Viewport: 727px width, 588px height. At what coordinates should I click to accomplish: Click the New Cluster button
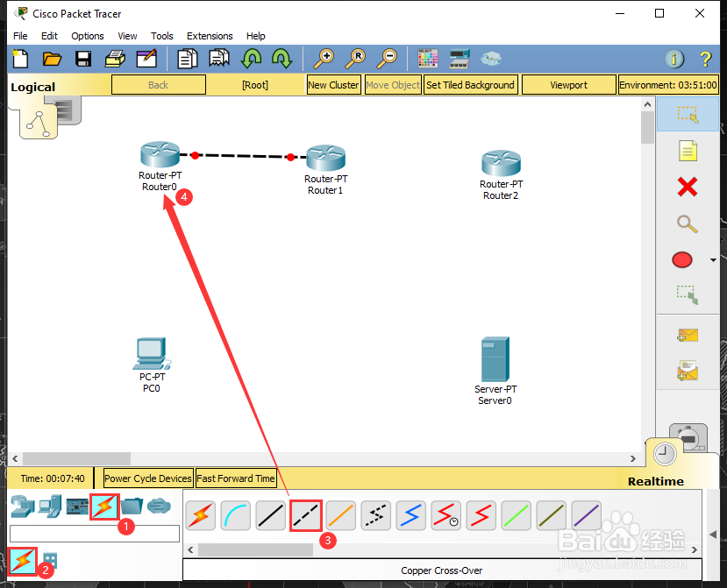click(333, 85)
